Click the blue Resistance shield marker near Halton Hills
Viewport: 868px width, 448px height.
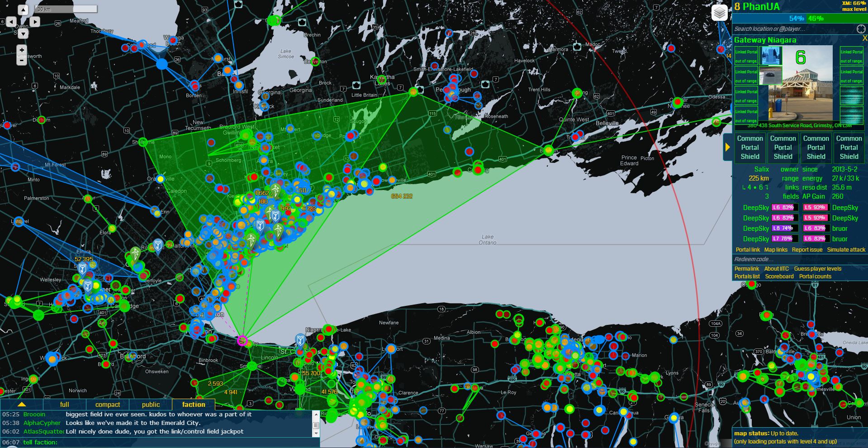(x=158, y=246)
